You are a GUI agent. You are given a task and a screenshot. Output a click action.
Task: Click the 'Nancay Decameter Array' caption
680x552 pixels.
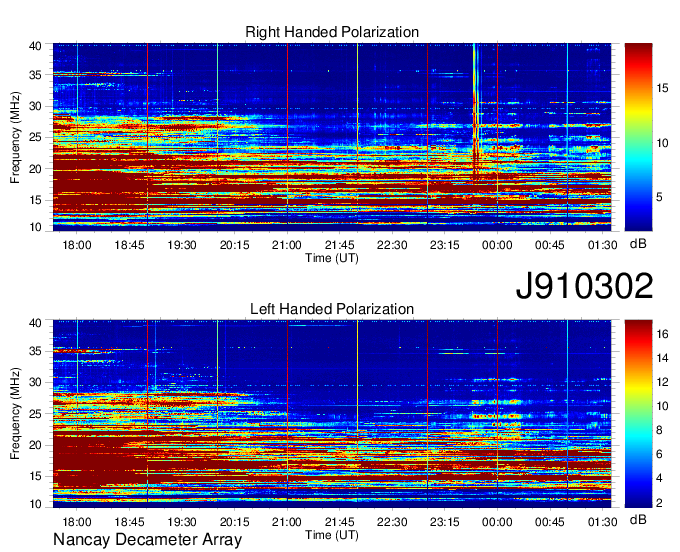(147, 540)
